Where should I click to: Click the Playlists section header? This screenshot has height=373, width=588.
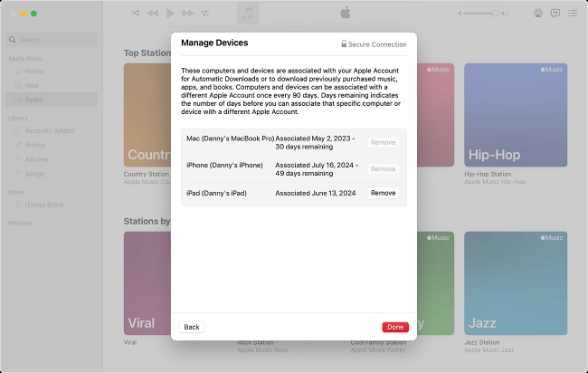point(20,223)
